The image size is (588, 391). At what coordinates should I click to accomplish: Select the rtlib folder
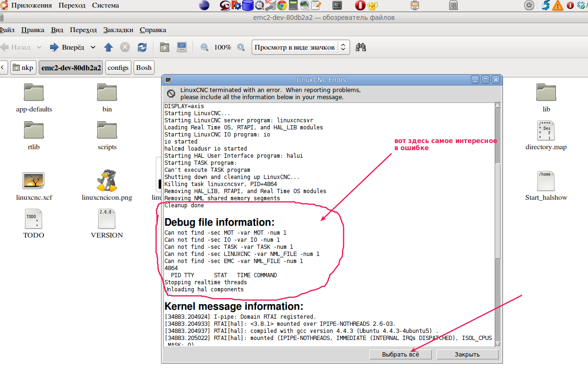pos(34,136)
